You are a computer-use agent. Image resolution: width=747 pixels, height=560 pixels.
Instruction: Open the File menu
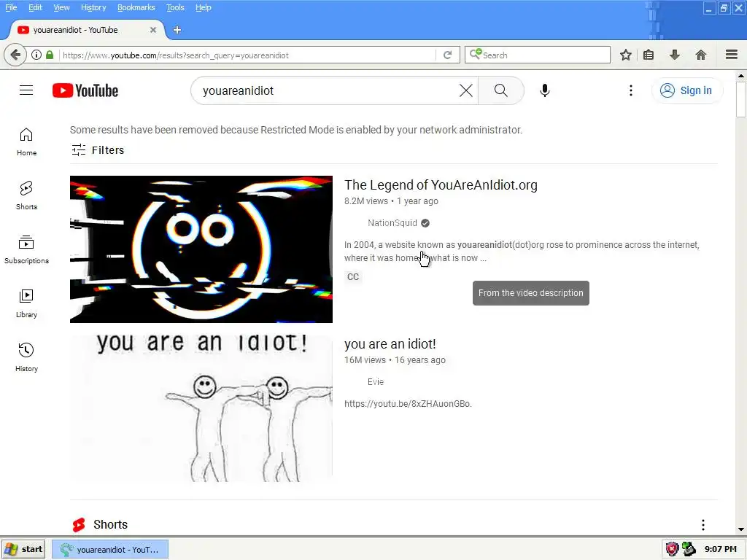click(x=11, y=7)
